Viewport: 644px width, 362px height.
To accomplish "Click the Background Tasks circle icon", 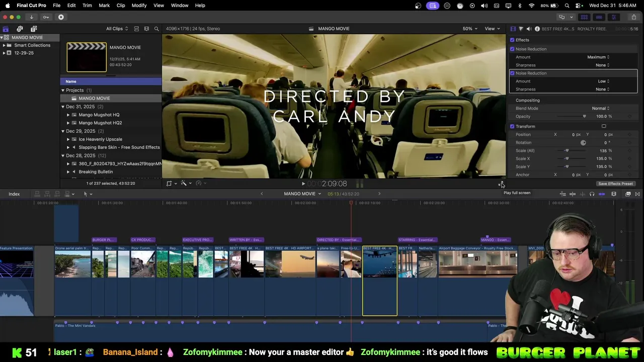I will pyautogui.click(x=61, y=17).
